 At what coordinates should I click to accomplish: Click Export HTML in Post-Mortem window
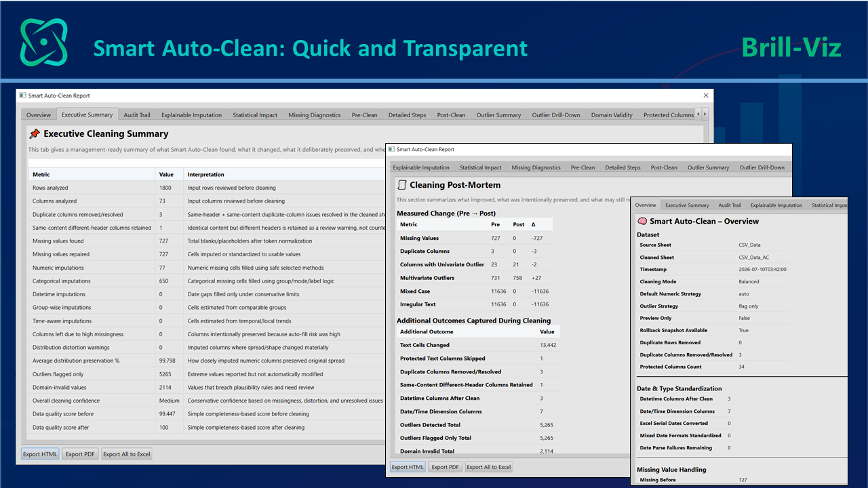click(x=408, y=467)
